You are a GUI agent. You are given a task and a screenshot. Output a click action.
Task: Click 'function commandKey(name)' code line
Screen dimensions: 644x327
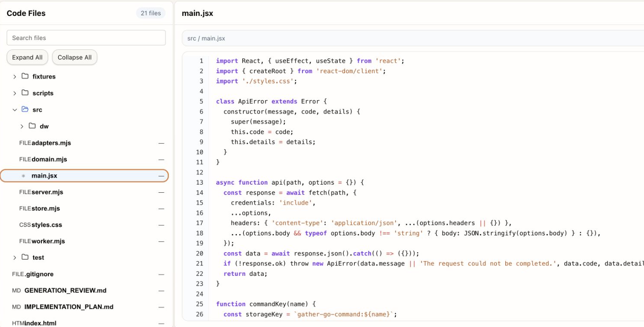[x=266, y=304]
